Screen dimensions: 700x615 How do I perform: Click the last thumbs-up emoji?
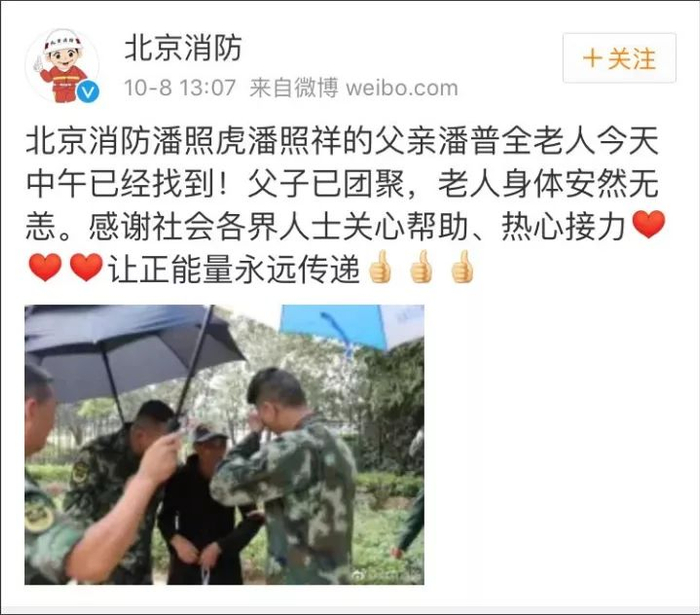(x=461, y=266)
